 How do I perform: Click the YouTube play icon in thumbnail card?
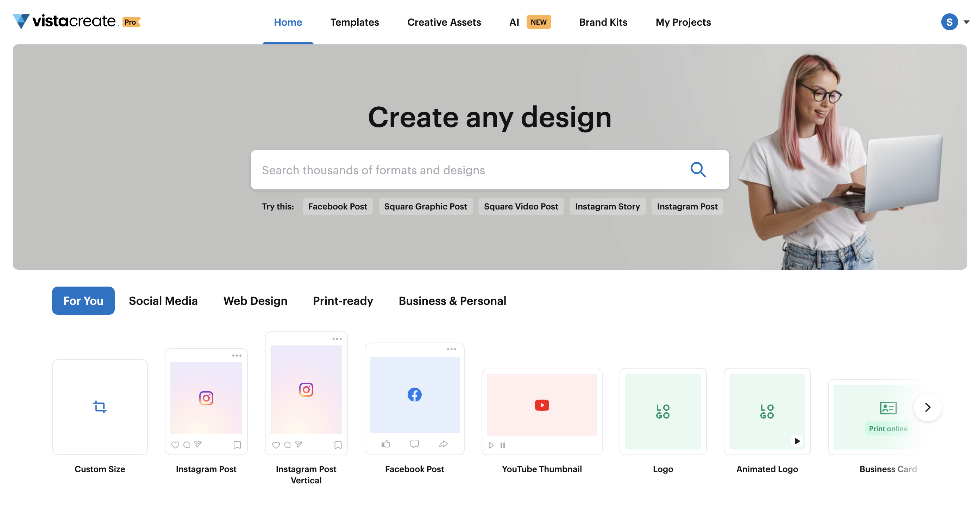pos(542,405)
